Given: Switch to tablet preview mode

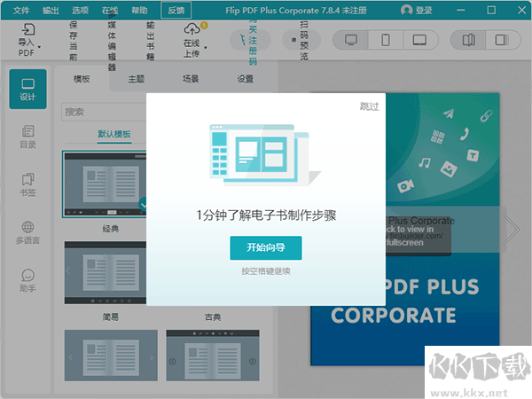Looking at the screenshot, I should point(420,40).
